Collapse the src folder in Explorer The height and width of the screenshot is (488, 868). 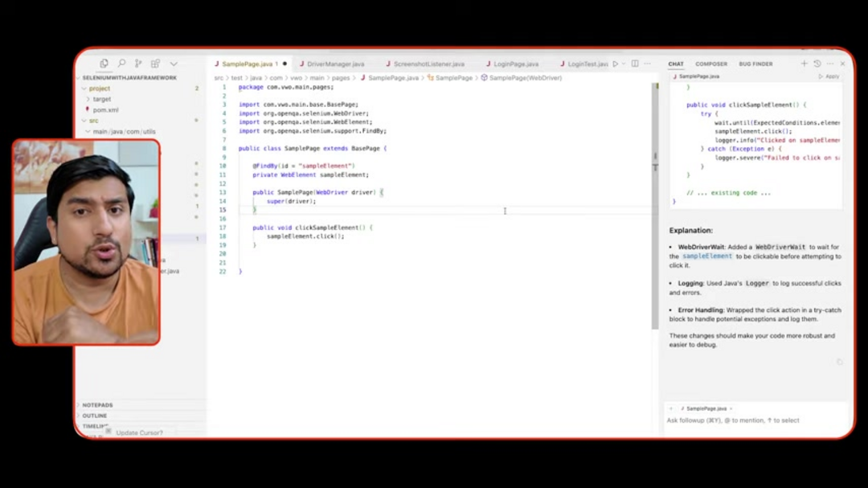click(94, 121)
